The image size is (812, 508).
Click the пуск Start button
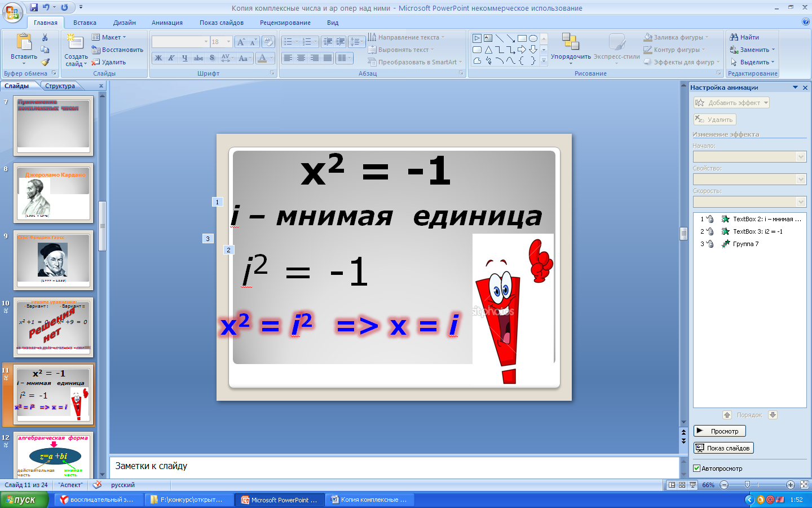[x=24, y=500]
